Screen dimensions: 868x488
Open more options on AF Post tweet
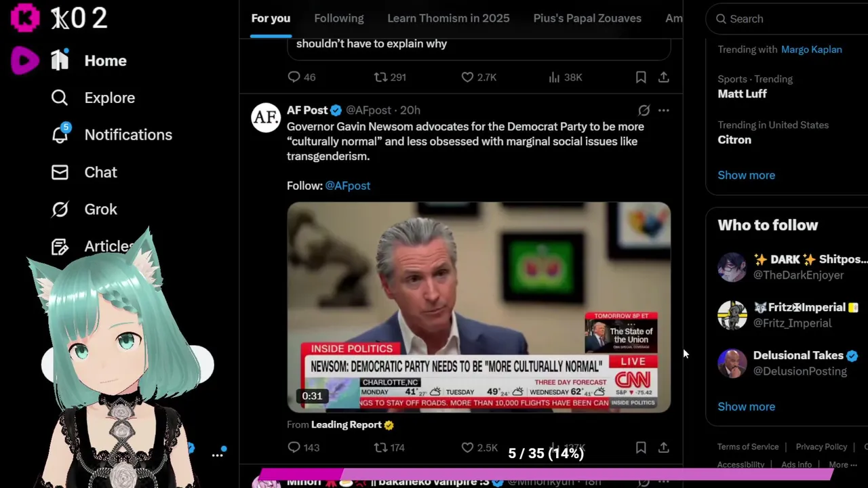pyautogui.click(x=664, y=110)
